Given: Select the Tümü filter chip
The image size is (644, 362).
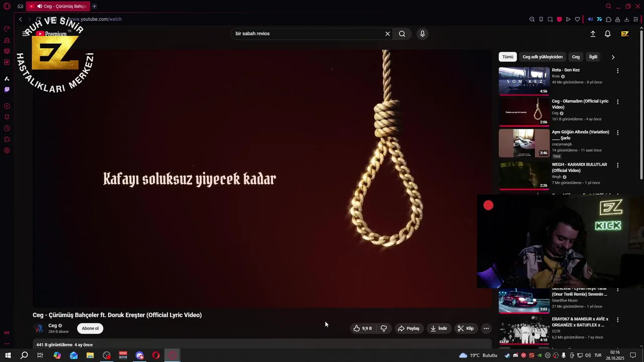Looking at the screenshot, I should (x=508, y=57).
